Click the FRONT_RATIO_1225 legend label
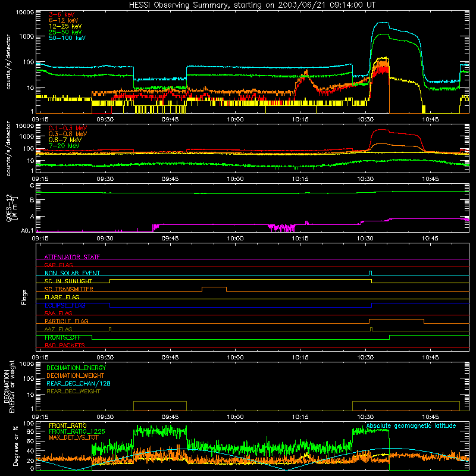 tap(77, 431)
